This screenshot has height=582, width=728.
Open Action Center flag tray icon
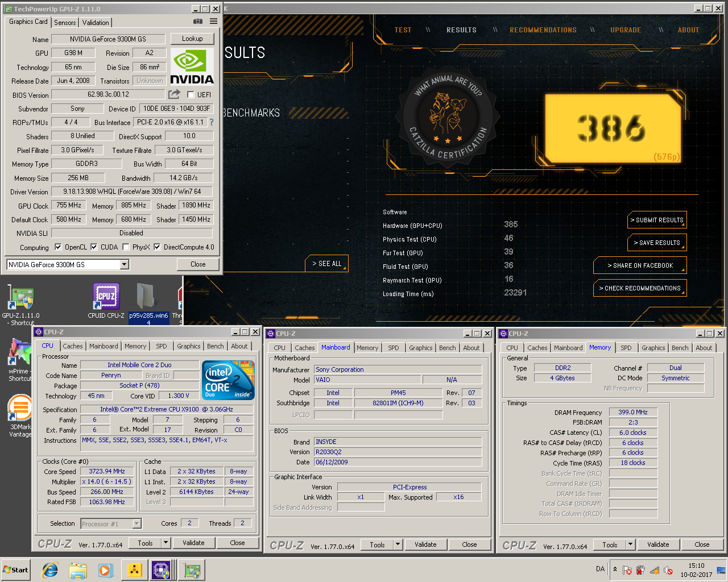coord(627,570)
